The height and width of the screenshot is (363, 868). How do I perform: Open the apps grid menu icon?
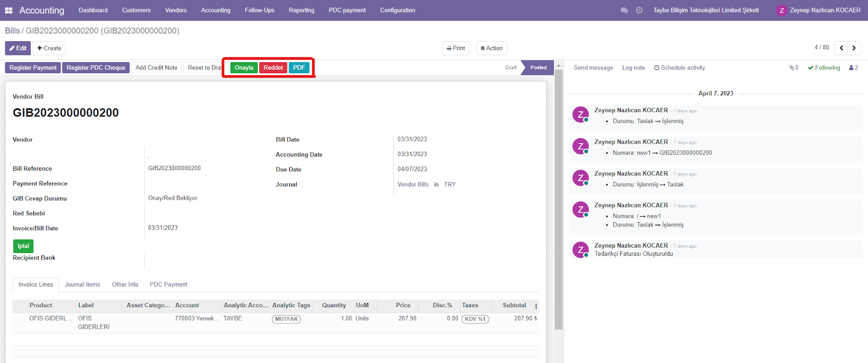[x=9, y=10]
